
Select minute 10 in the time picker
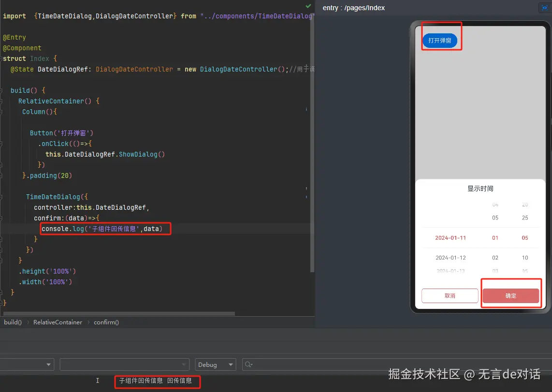click(525, 258)
